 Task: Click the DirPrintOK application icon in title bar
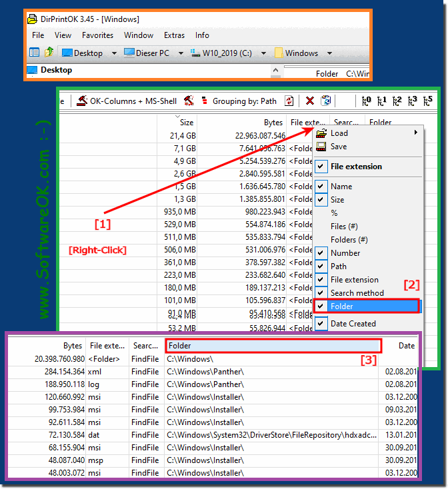(32, 19)
